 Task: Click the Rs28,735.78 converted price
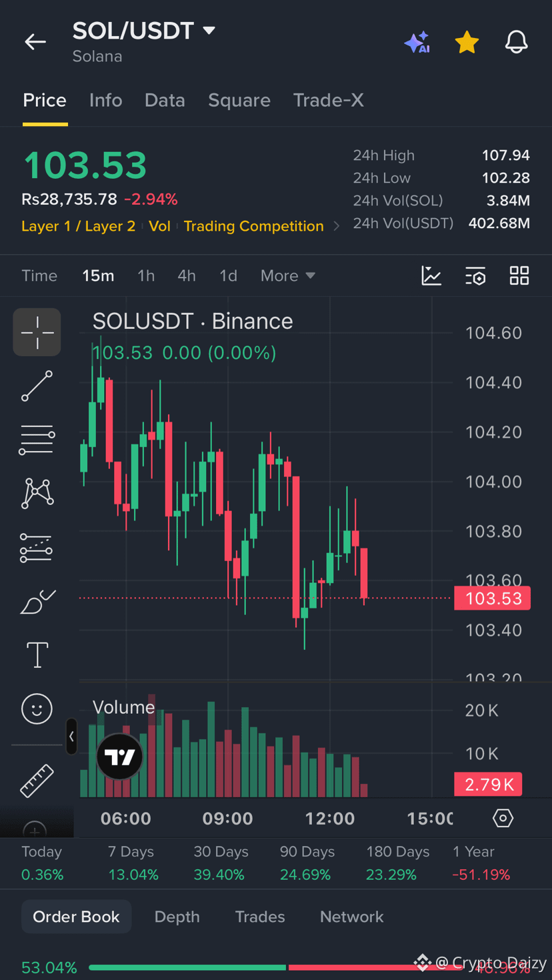(x=69, y=199)
